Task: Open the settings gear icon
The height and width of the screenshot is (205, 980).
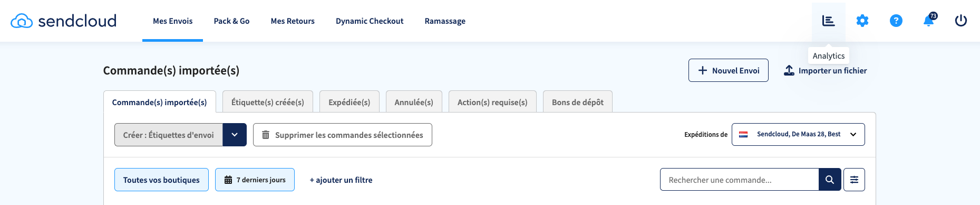Action: click(x=862, y=21)
